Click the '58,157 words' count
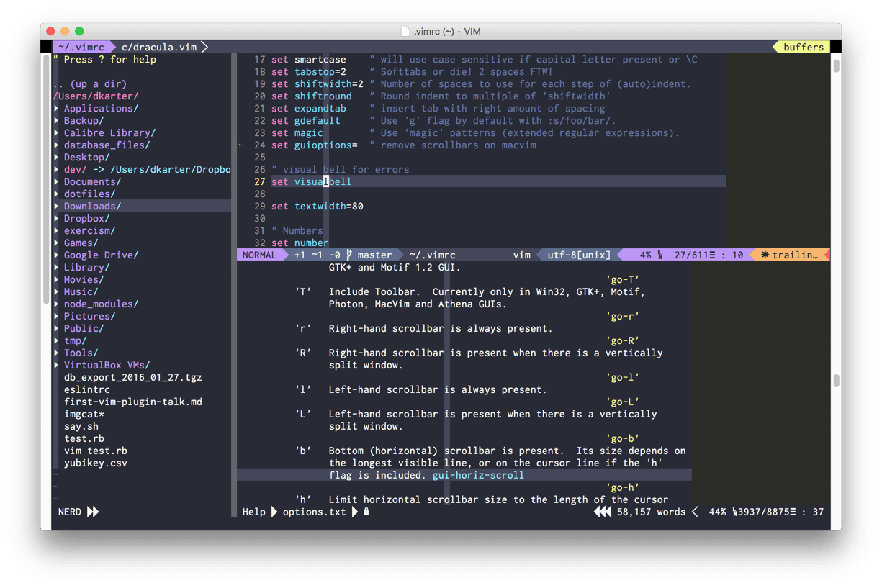This screenshot has width=882, height=588. [x=651, y=512]
